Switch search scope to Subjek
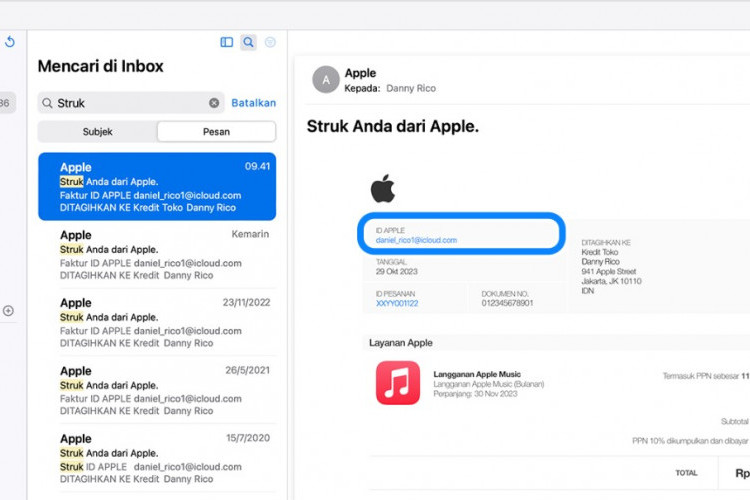 (x=97, y=132)
